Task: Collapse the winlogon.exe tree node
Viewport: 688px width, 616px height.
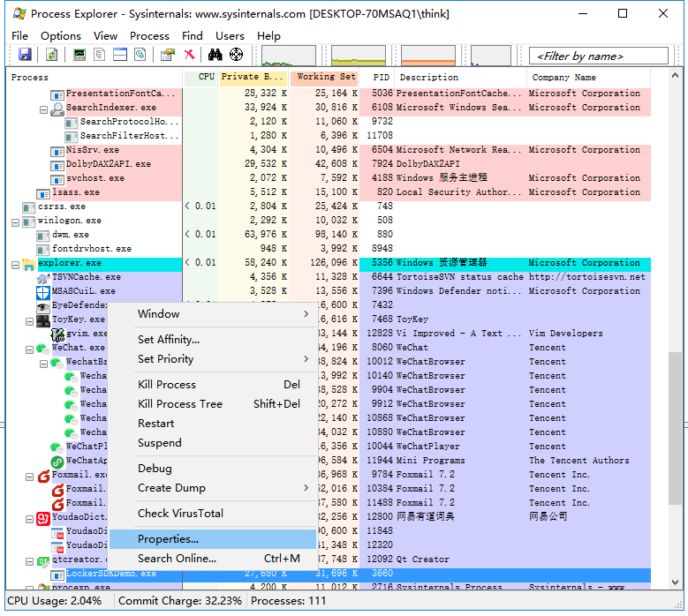Action: point(15,222)
